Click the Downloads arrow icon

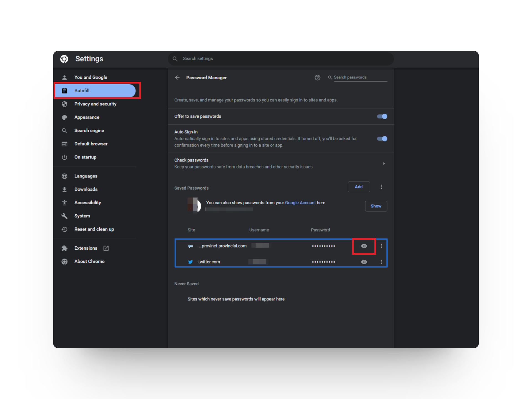click(65, 189)
